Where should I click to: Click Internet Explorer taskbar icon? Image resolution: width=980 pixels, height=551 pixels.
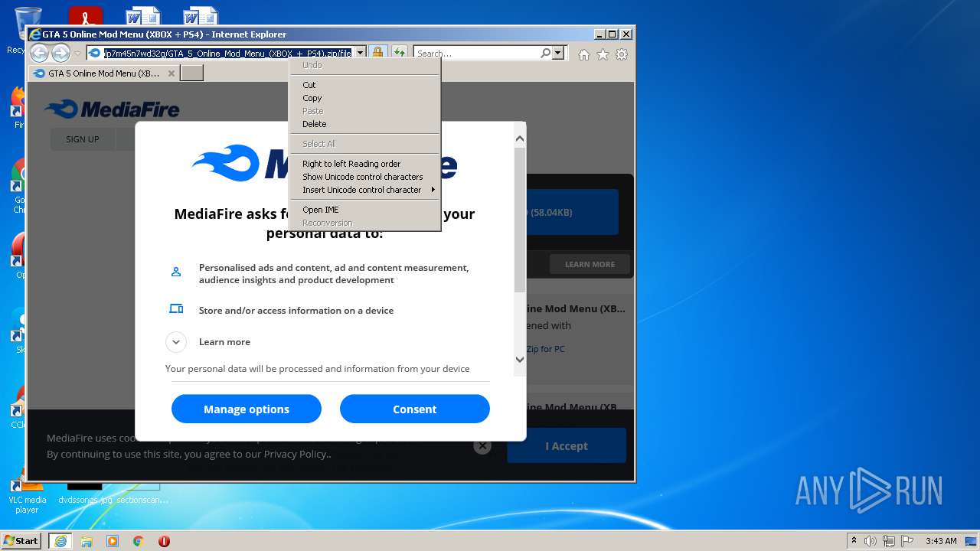coord(60,541)
